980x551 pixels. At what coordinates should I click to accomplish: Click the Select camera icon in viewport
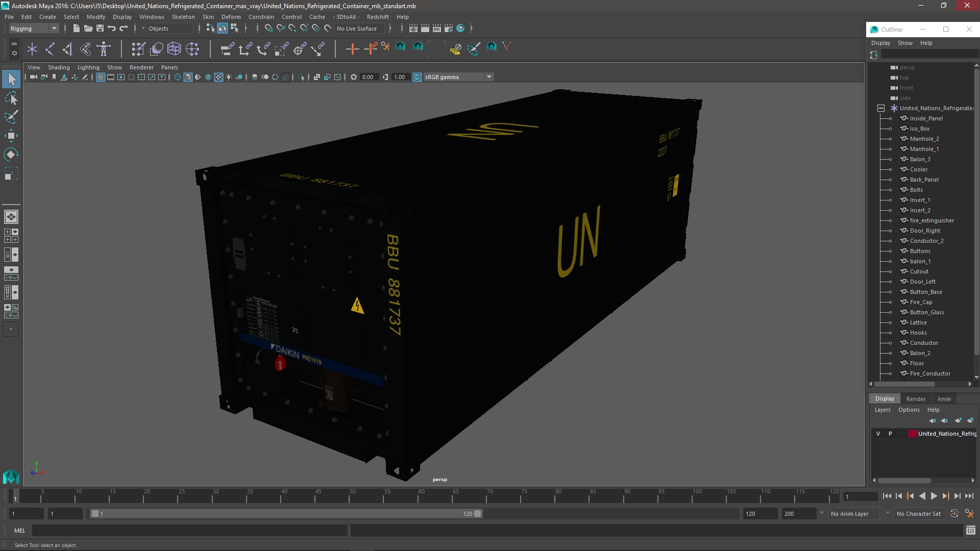(33, 77)
